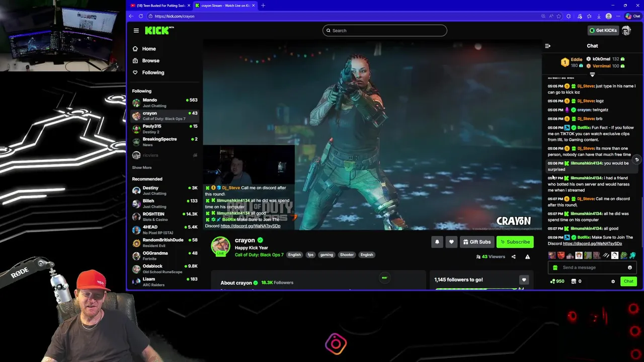Refresh the page in browser

(140, 16)
